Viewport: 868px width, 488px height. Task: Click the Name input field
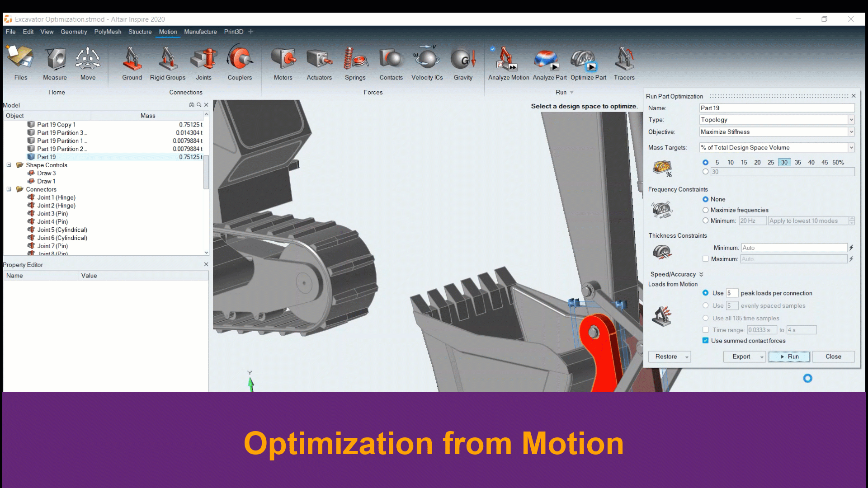(776, 108)
